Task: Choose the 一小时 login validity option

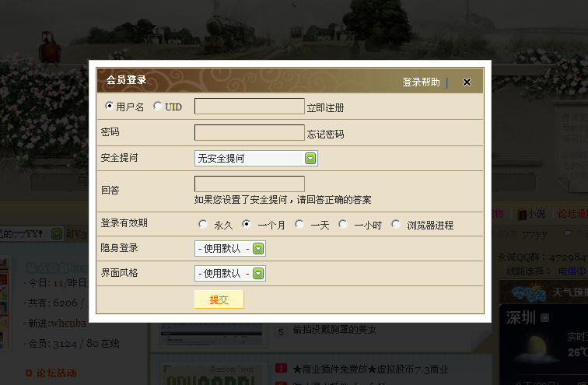Action: tap(343, 224)
